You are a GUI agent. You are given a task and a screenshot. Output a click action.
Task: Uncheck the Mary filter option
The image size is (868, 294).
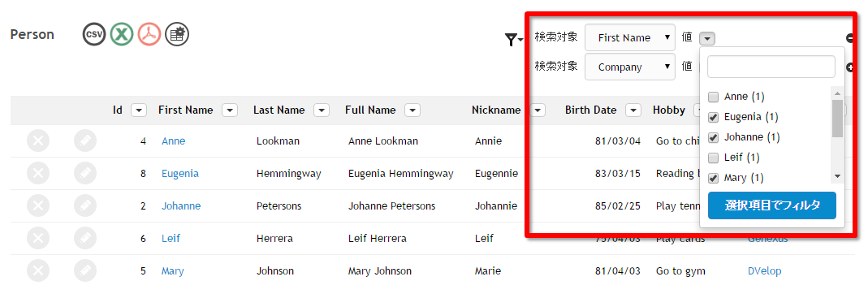tap(714, 179)
